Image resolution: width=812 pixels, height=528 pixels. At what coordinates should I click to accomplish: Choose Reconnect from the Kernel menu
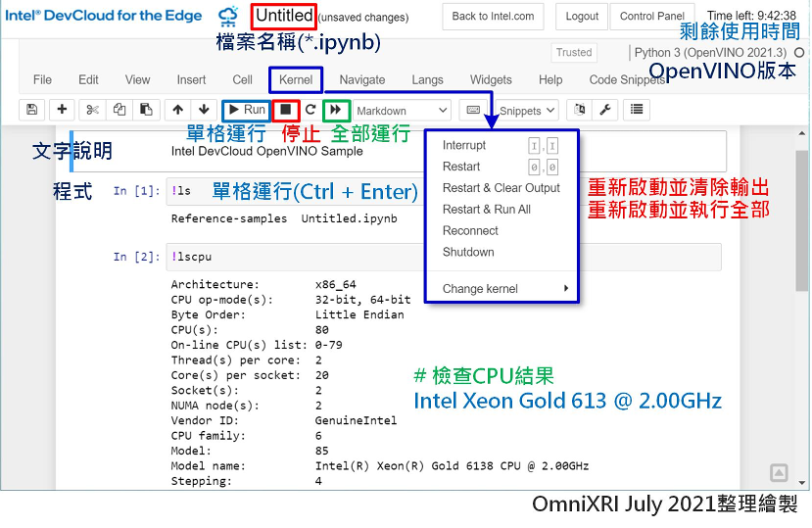pyautogui.click(x=502, y=230)
